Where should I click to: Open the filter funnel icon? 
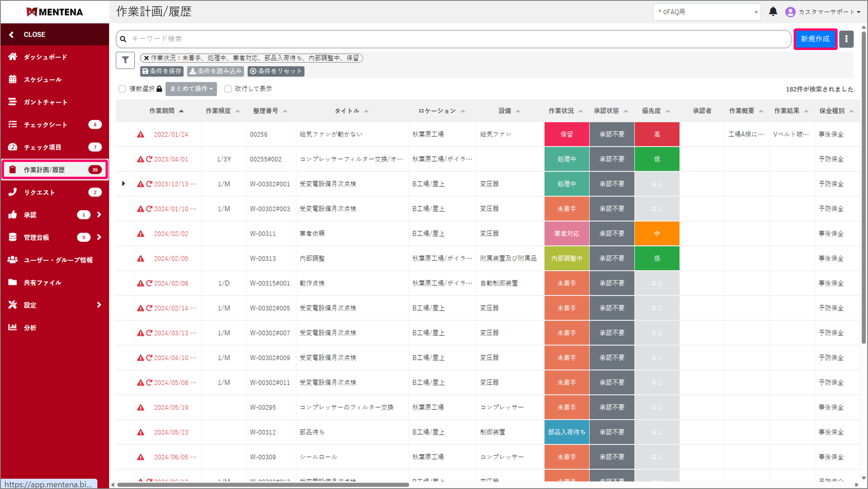coord(125,60)
